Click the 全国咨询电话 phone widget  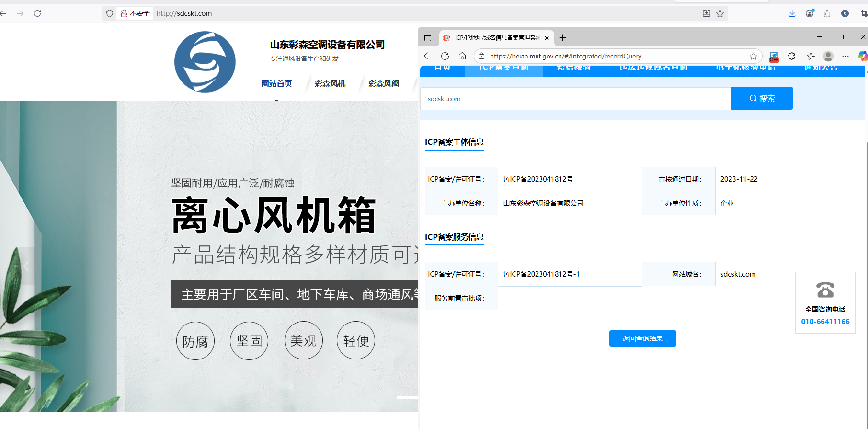coord(825,302)
